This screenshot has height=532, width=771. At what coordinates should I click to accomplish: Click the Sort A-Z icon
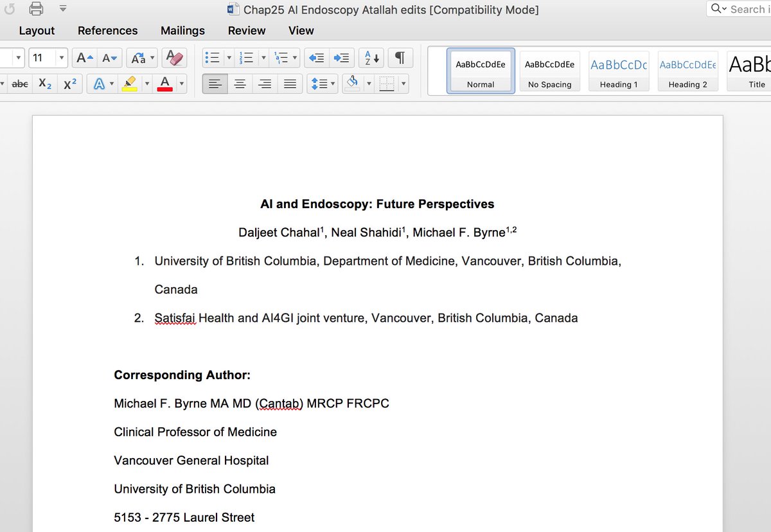pos(371,58)
